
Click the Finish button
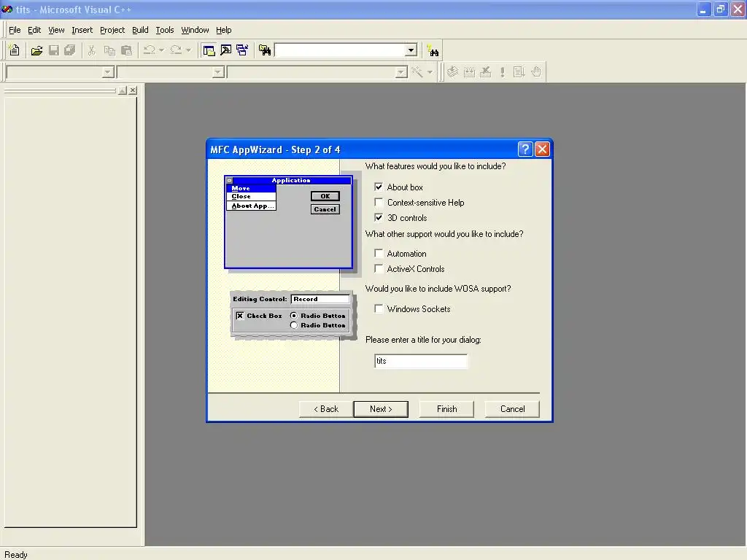[446, 409]
